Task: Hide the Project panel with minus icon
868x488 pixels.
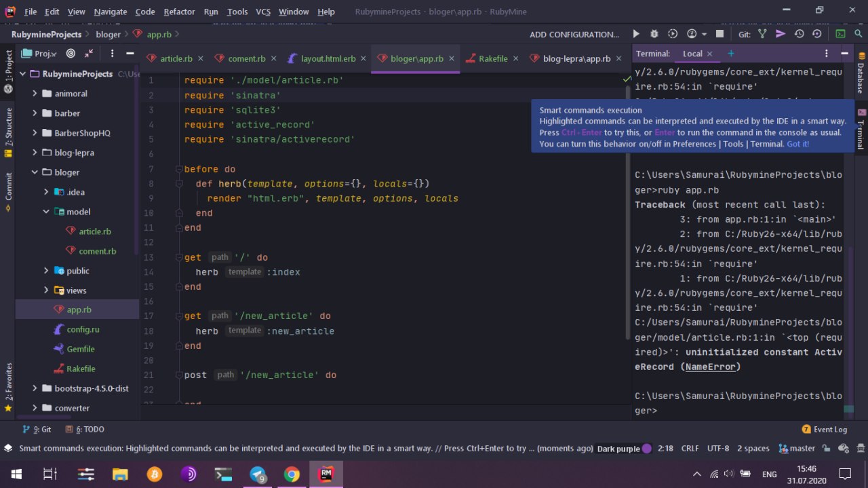Action: (129, 54)
